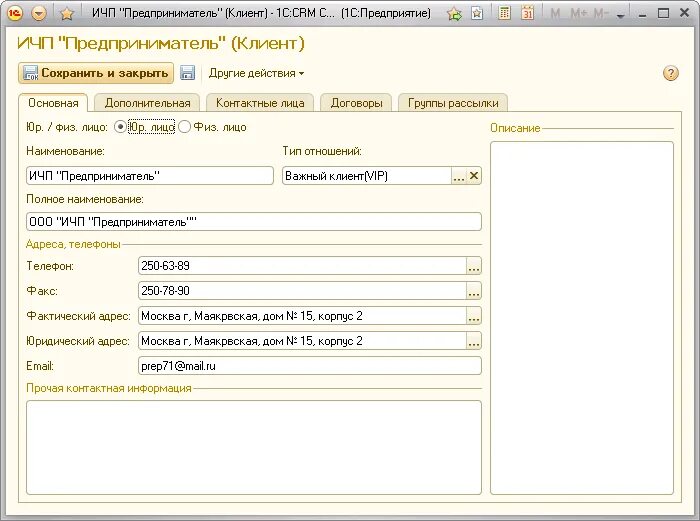Open Факс ellipsis edit button
The width and height of the screenshot is (700, 521).
(x=474, y=291)
